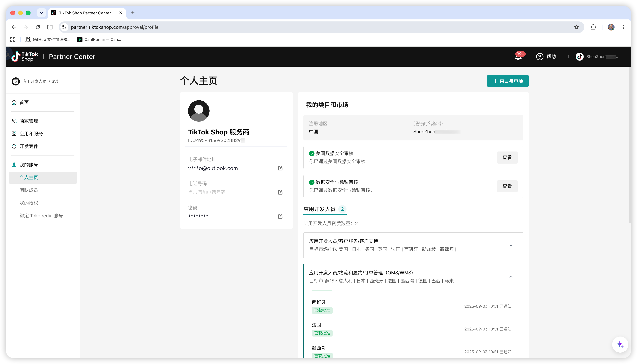The height and width of the screenshot is (364, 637).
Task: Click the email v***o@outlook.com
Action: (213, 168)
